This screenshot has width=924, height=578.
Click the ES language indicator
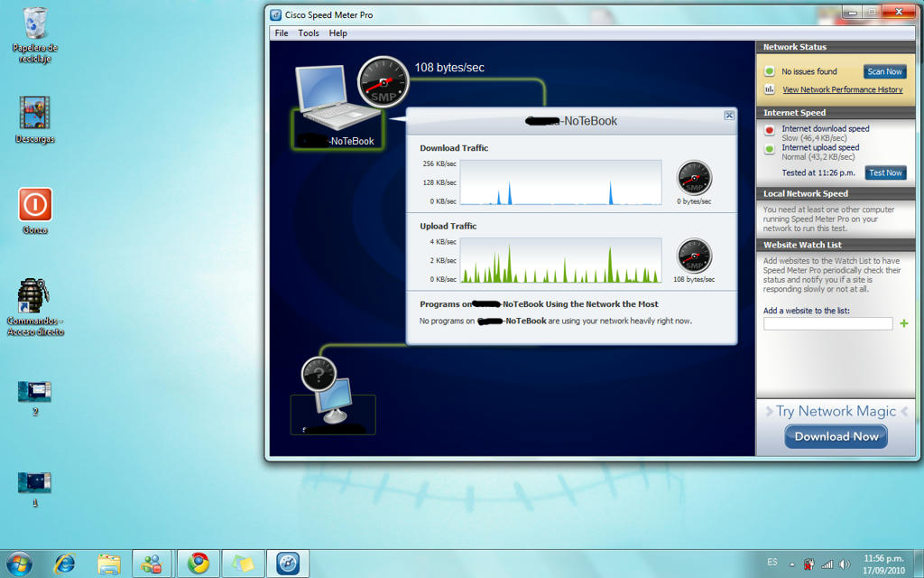pyautogui.click(x=772, y=562)
